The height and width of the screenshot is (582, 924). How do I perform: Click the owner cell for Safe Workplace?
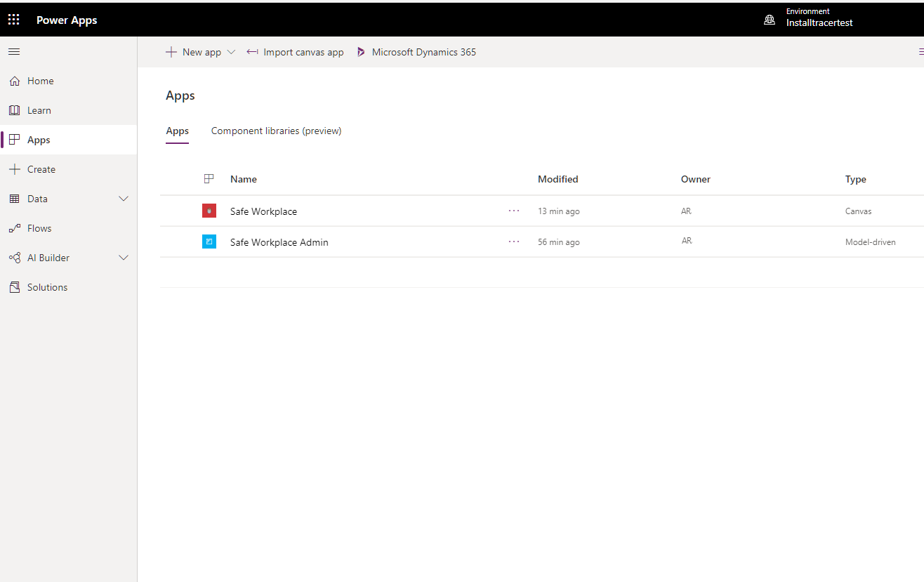tap(687, 211)
